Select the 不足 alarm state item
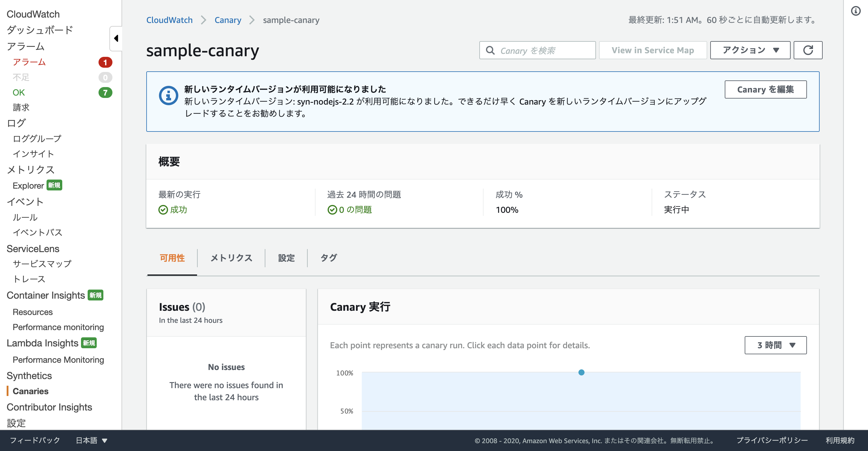The width and height of the screenshot is (868, 451). (21, 77)
